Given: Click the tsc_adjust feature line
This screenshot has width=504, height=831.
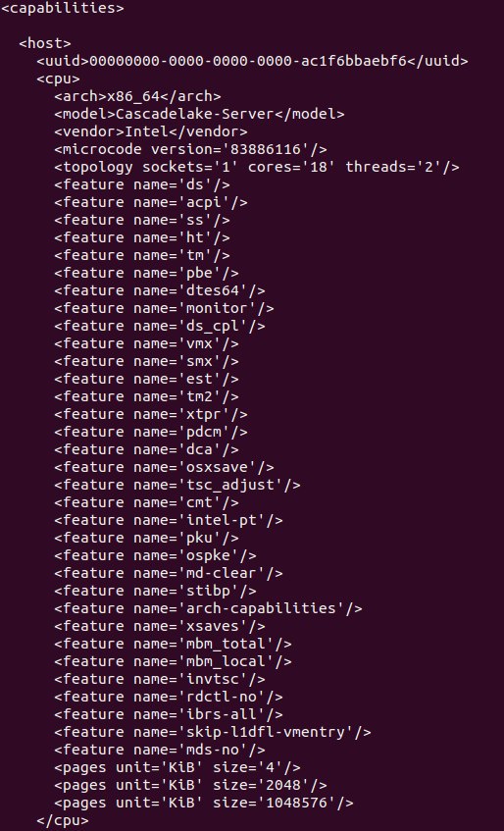Looking at the screenshot, I should [176, 485].
